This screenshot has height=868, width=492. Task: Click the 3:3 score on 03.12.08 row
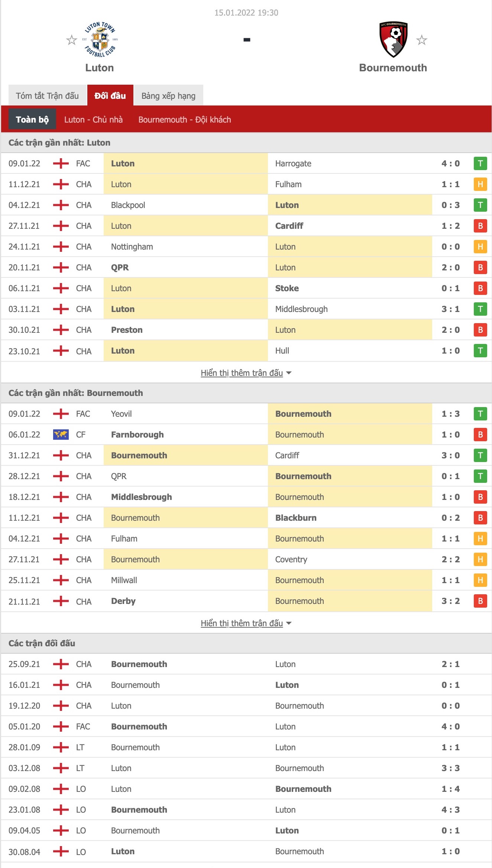click(450, 768)
